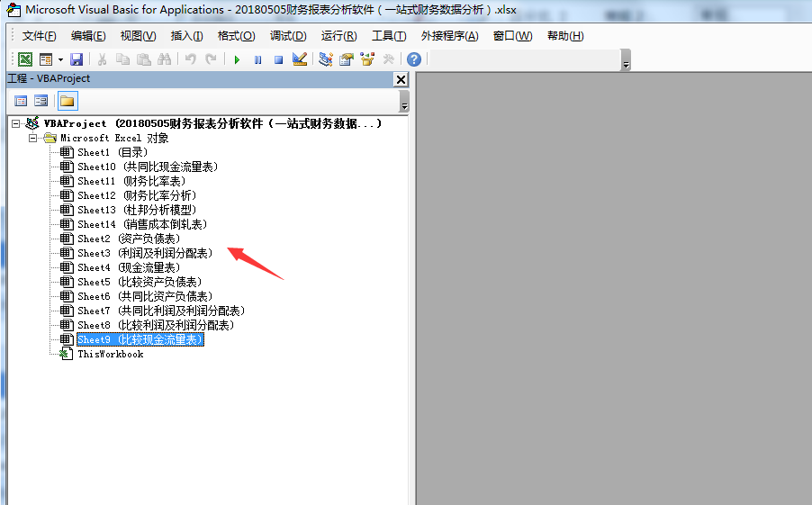Click the Paste clipboard icon
The width and height of the screenshot is (812, 505).
[x=143, y=59]
